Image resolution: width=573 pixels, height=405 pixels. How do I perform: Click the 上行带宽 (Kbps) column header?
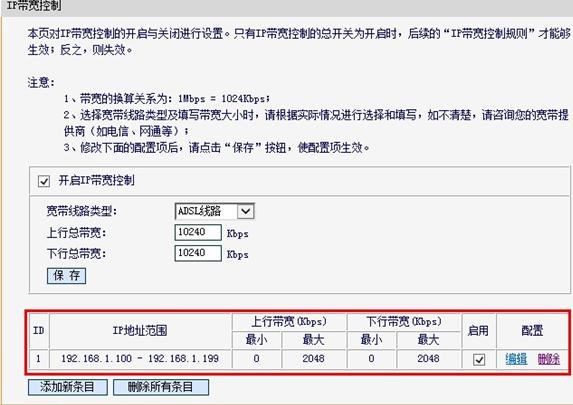289,322
